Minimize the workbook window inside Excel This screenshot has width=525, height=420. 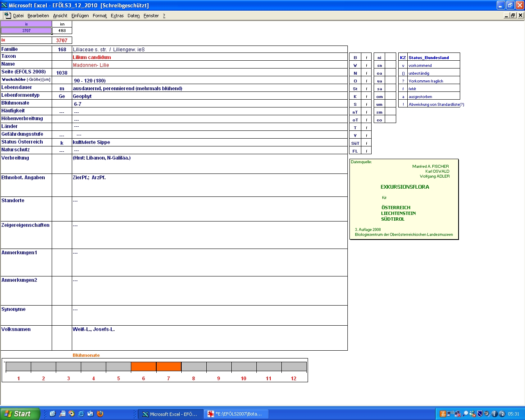tap(507, 15)
